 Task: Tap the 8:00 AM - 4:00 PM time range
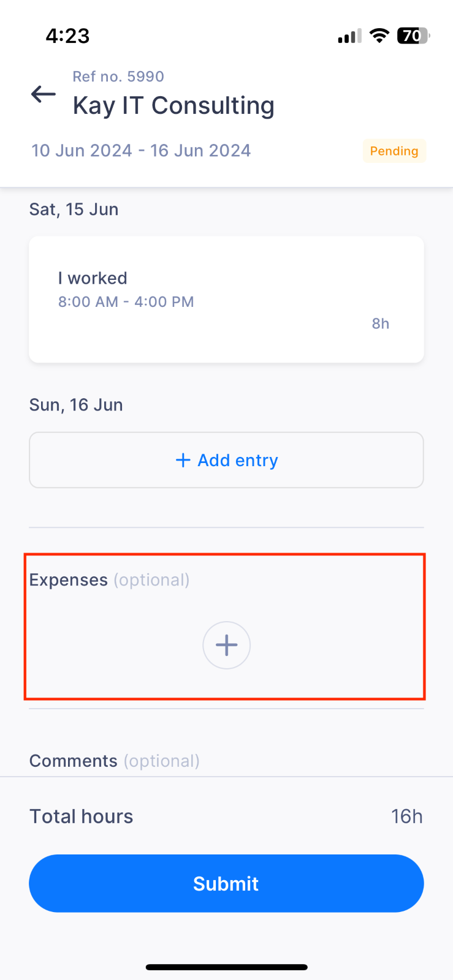pos(126,301)
